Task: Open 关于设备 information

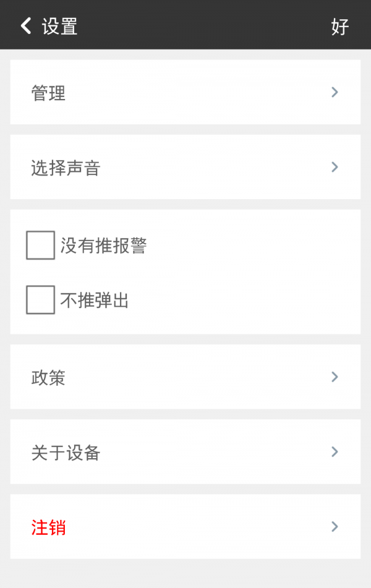Action: (x=66, y=453)
